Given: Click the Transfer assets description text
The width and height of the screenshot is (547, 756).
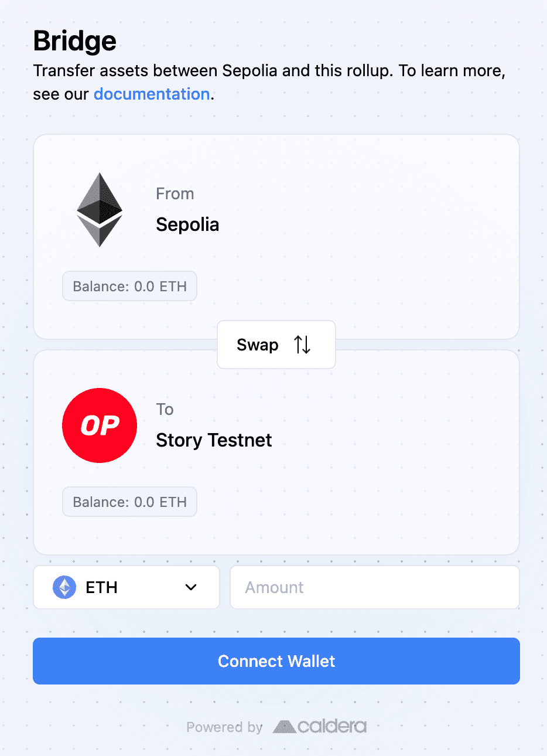Looking at the screenshot, I should (x=269, y=82).
